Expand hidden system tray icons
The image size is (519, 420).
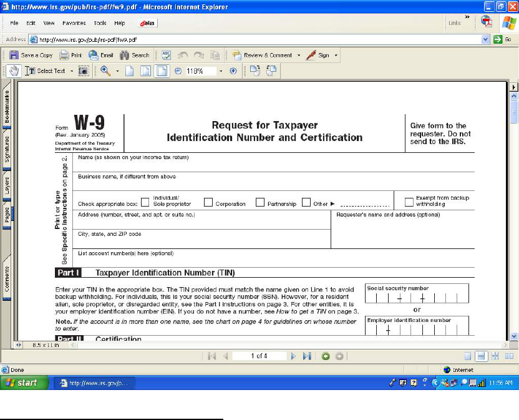(x=435, y=383)
